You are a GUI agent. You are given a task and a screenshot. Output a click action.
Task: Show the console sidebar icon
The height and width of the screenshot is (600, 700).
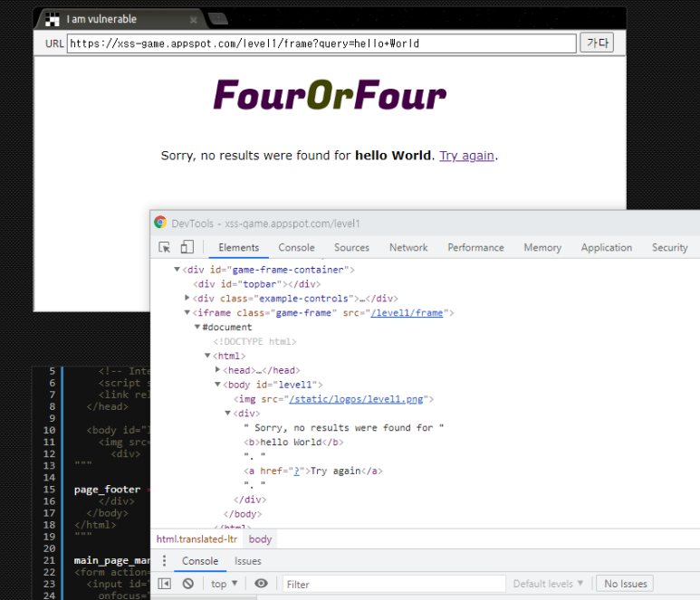(164, 584)
